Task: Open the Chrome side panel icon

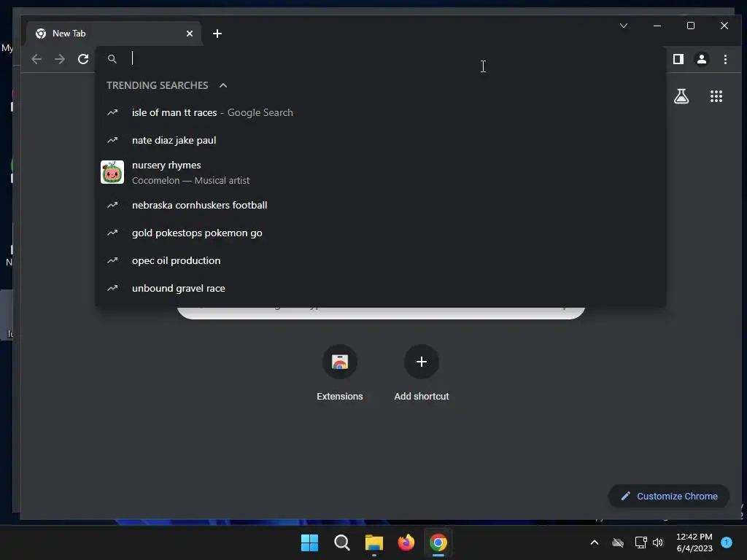Action: point(678,59)
